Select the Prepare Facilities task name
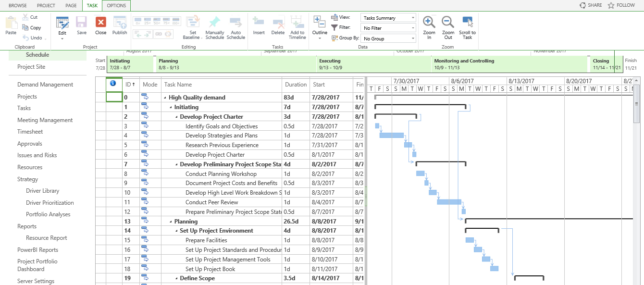 (206, 240)
